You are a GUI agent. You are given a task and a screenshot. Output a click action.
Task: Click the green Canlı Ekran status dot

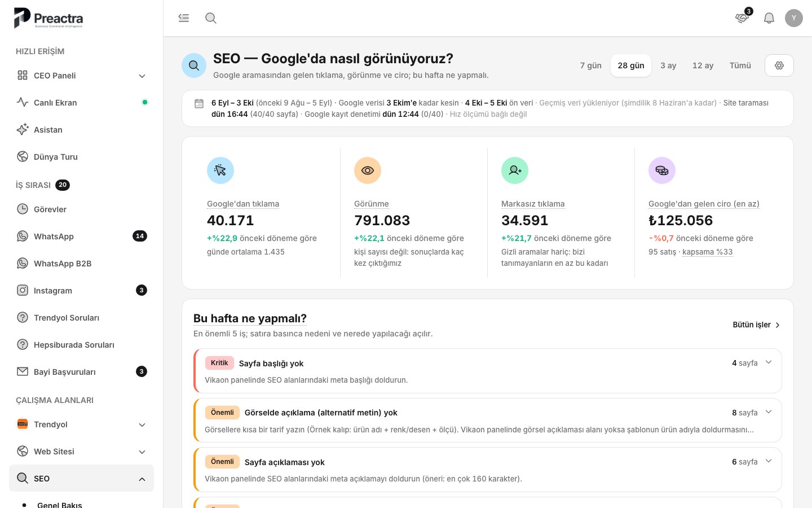point(145,102)
